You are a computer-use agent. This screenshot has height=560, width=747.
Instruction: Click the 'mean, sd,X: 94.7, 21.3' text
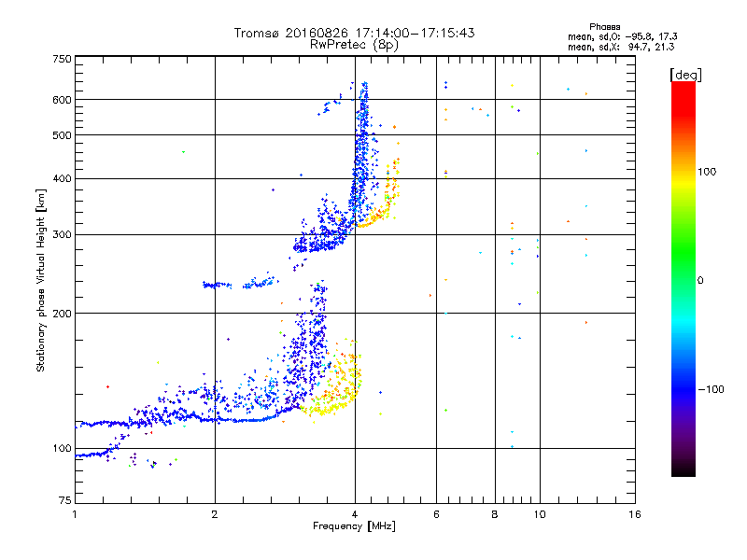coord(621,47)
